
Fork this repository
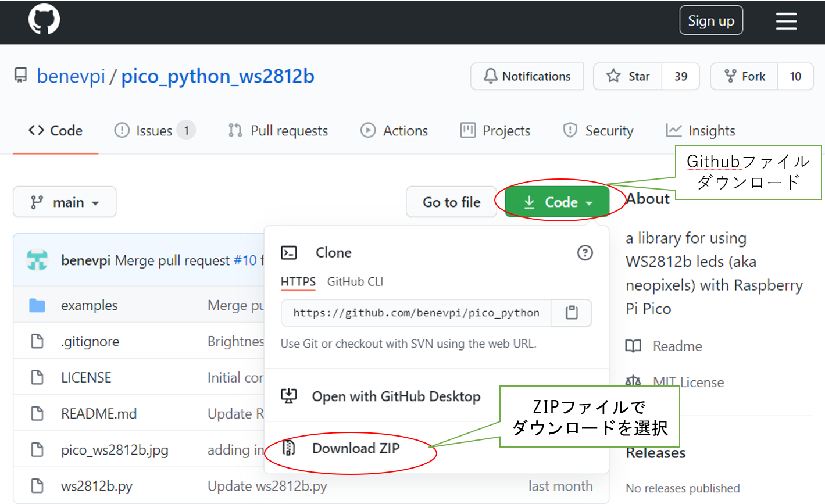[744, 76]
